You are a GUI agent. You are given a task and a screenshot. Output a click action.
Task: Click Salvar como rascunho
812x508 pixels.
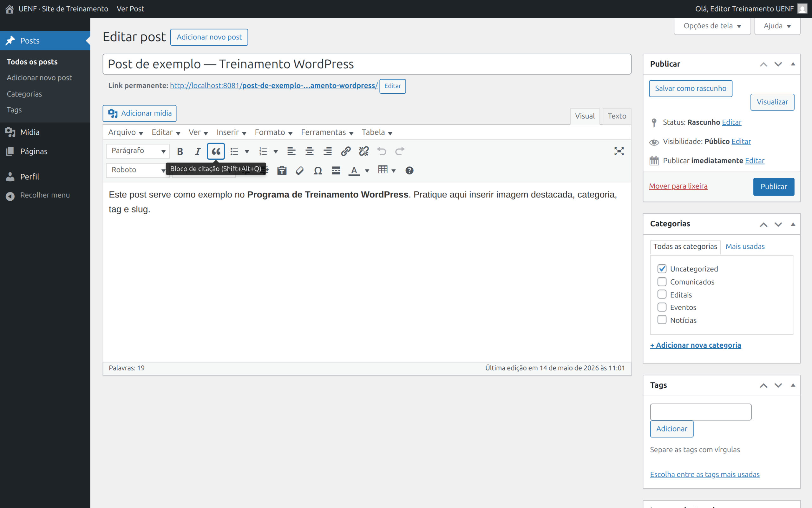690,88
